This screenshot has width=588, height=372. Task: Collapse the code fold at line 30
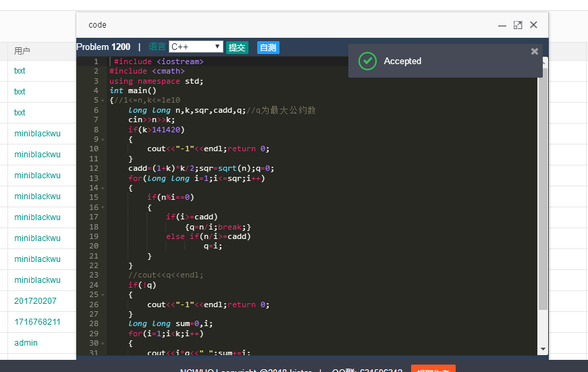pos(103,344)
